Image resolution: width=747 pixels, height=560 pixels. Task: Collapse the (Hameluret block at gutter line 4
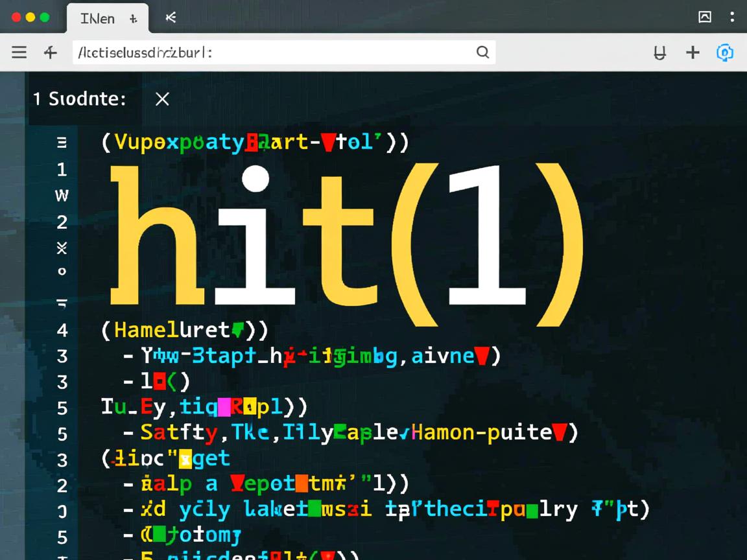click(x=62, y=330)
